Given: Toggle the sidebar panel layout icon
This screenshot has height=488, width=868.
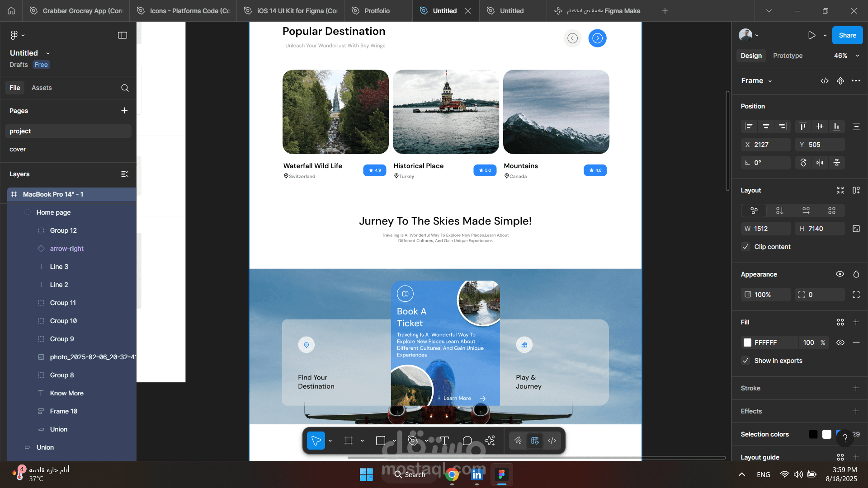Looking at the screenshot, I should [x=123, y=35].
